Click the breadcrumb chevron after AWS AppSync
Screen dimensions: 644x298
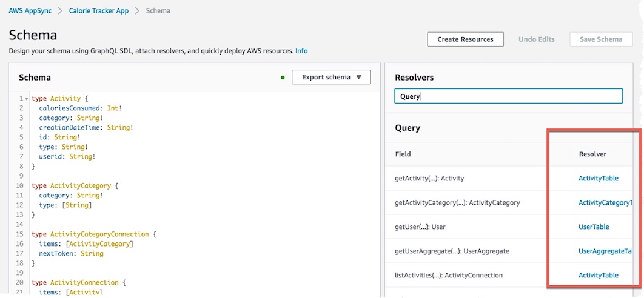pyautogui.click(x=60, y=11)
